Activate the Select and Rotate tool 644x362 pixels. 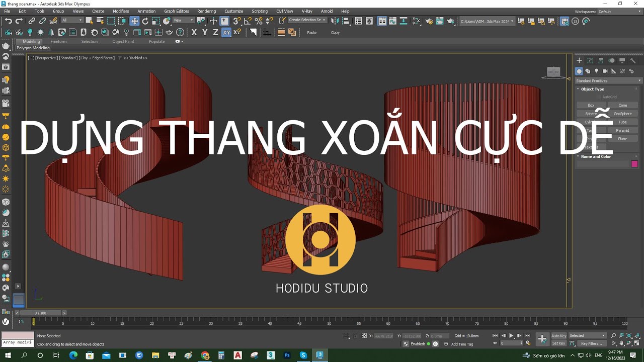[145, 21]
